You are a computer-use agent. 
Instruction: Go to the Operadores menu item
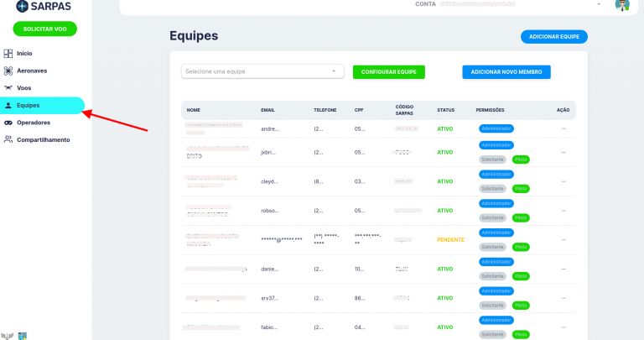[x=34, y=123]
